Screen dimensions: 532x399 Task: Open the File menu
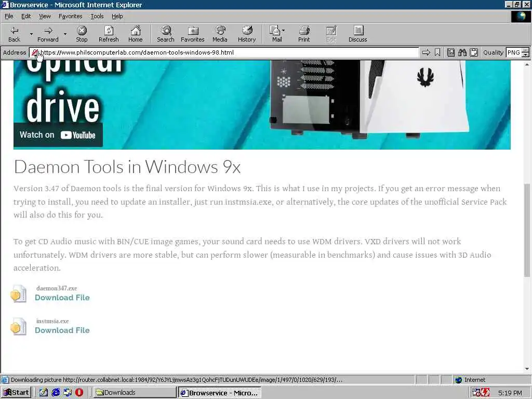tap(9, 16)
